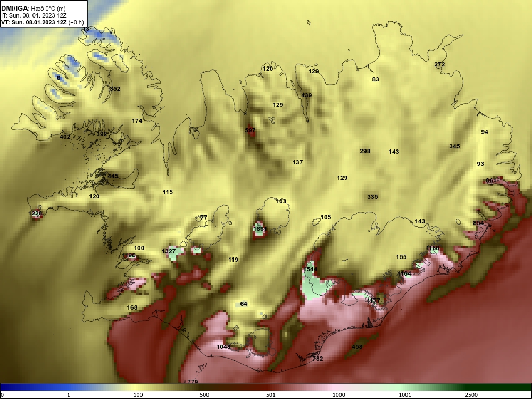The height and width of the screenshot is (399, 532).
Task: Click the map value 352
Action: [x=115, y=89]
